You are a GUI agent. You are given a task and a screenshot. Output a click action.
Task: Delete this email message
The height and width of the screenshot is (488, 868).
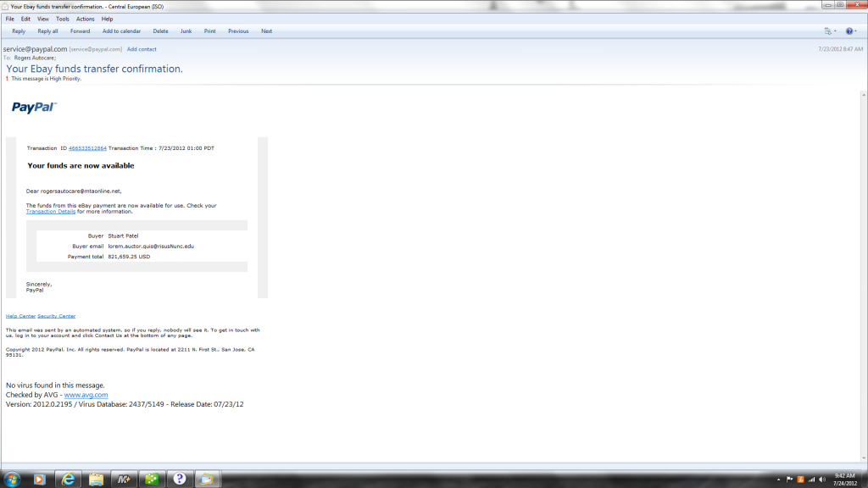tap(160, 31)
